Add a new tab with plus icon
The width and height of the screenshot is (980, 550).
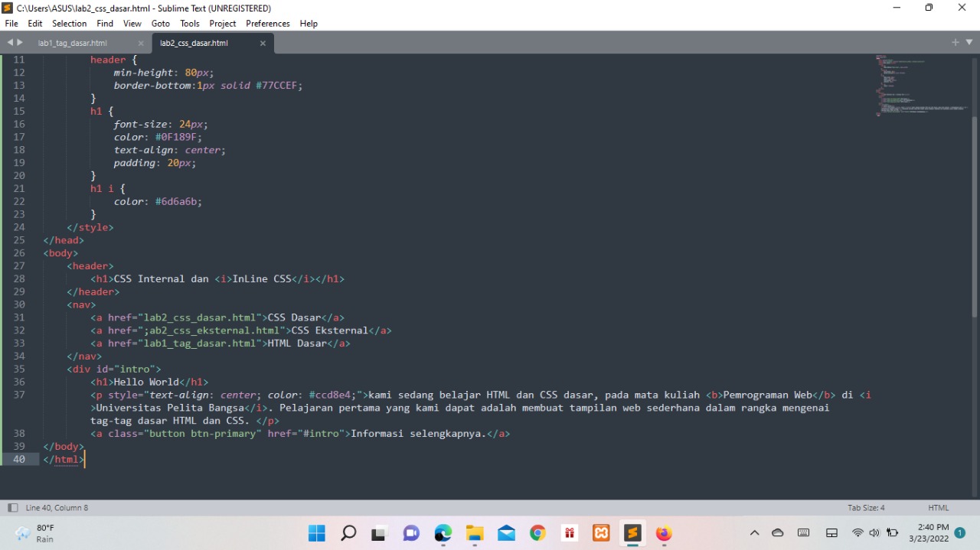[955, 42]
